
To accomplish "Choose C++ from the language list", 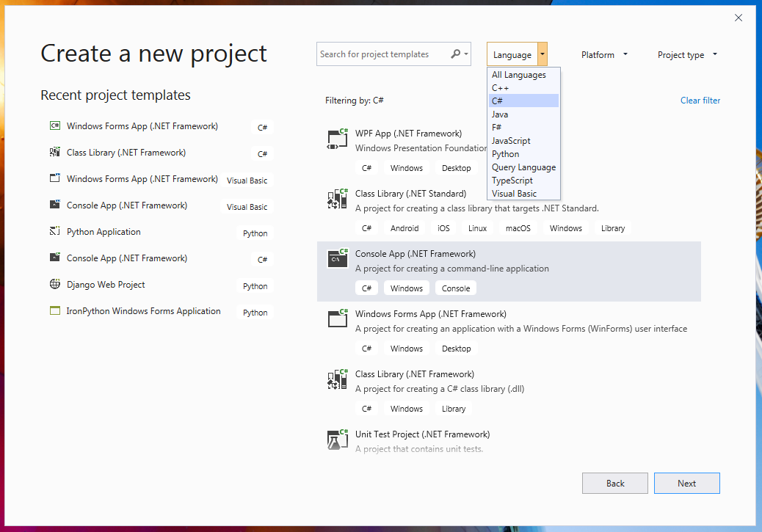I will (523, 87).
